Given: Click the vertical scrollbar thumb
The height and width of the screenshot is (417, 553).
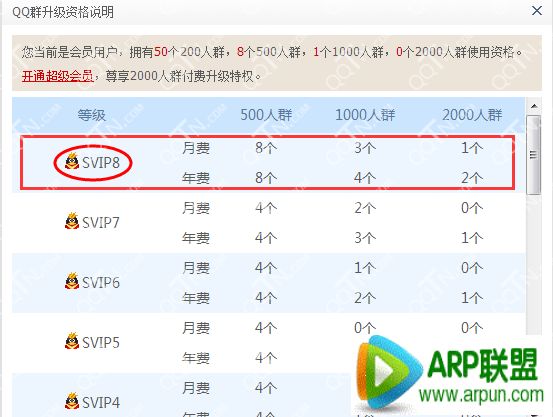Looking at the screenshot, I should pos(533,155).
